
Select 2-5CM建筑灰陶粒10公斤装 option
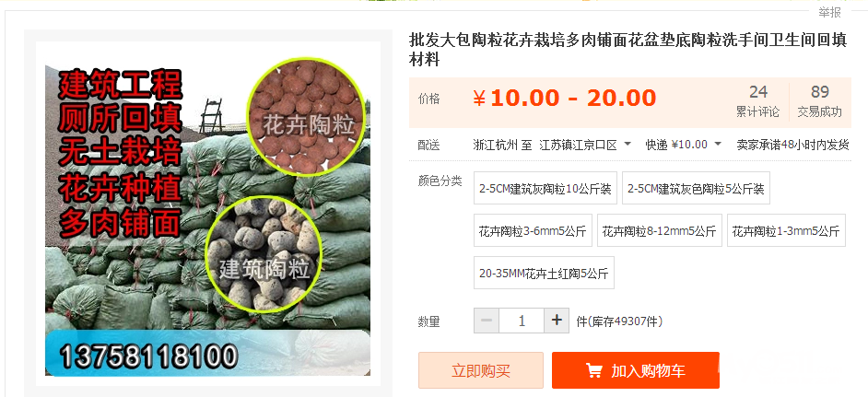tap(545, 188)
